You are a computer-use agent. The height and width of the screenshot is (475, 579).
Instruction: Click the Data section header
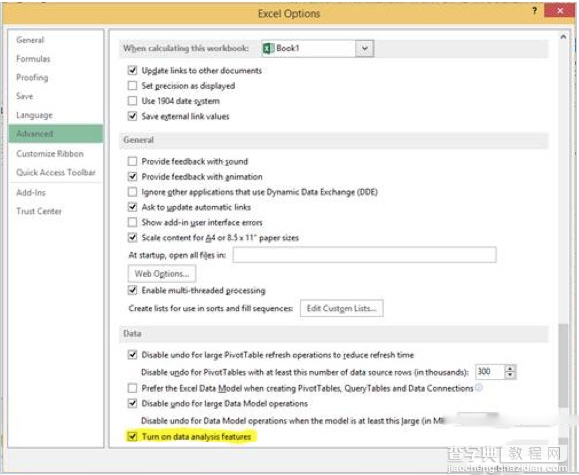pyautogui.click(x=333, y=334)
